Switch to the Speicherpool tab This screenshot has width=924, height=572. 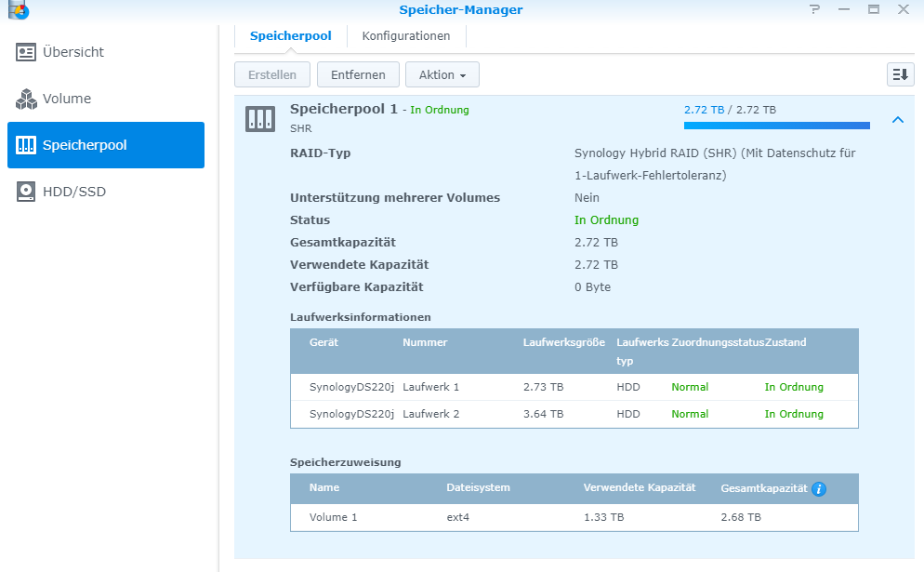click(291, 36)
